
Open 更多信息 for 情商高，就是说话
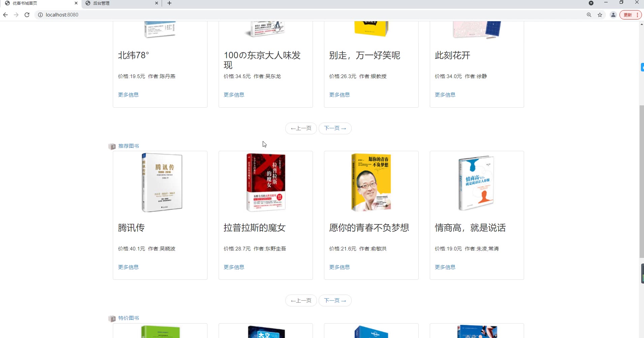tap(445, 267)
